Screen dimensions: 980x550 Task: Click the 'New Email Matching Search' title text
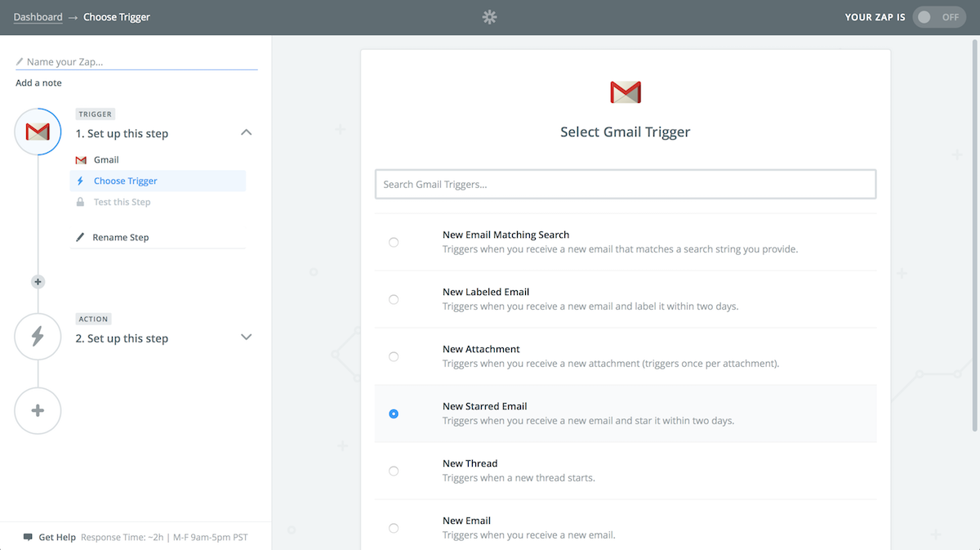click(x=506, y=235)
